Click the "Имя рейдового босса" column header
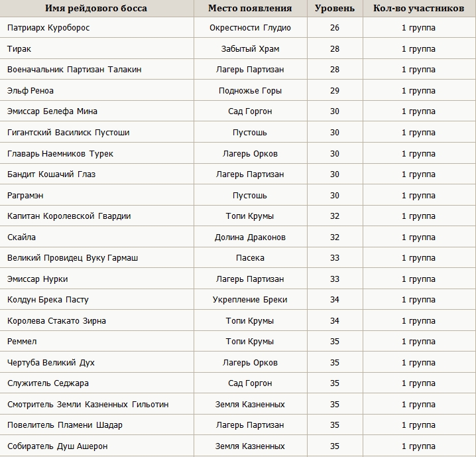 (96, 9)
